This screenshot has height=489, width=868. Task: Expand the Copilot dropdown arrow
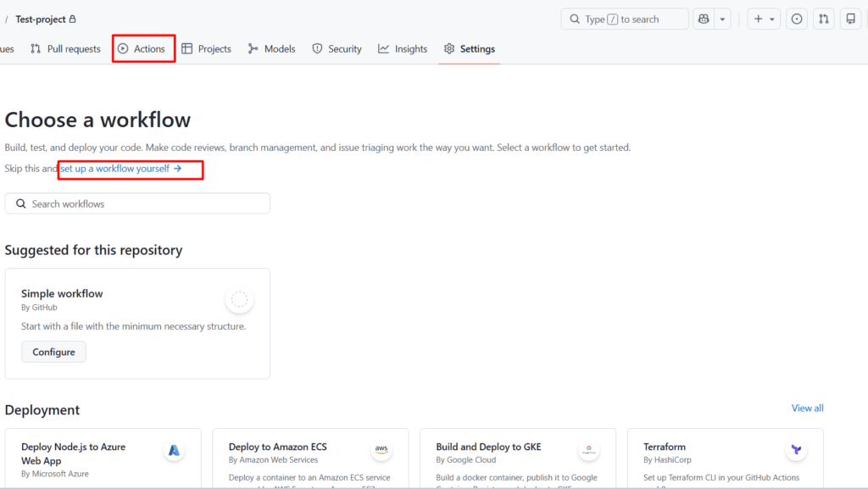[x=722, y=19]
